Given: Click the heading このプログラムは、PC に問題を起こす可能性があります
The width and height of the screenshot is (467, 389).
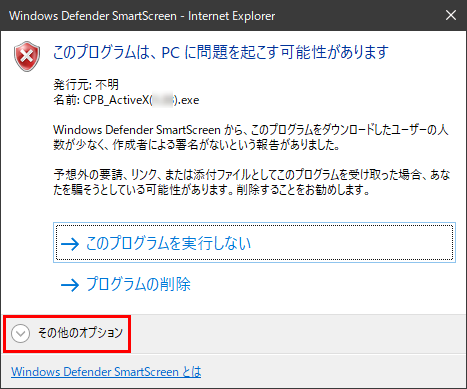Looking at the screenshot, I should point(221,52).
